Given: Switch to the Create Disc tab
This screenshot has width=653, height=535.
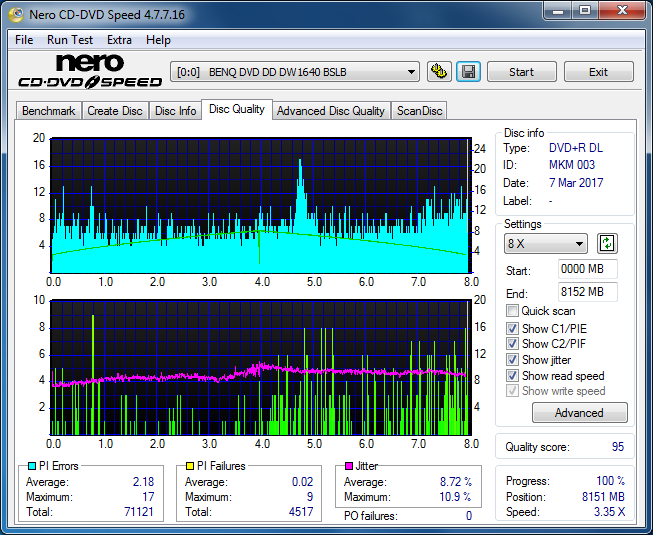Looking at the screenshot, I should point(115,111).
